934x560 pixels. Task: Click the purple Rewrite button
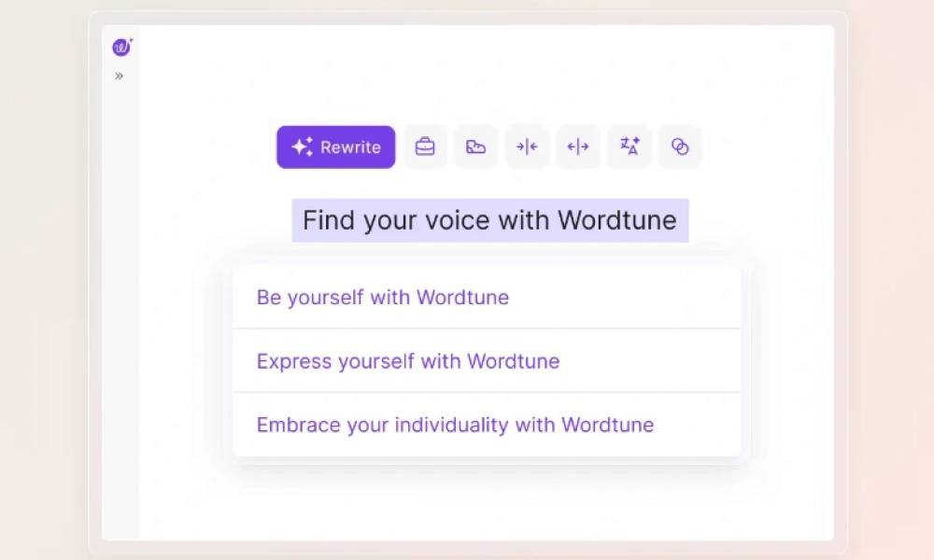[336, 147]
